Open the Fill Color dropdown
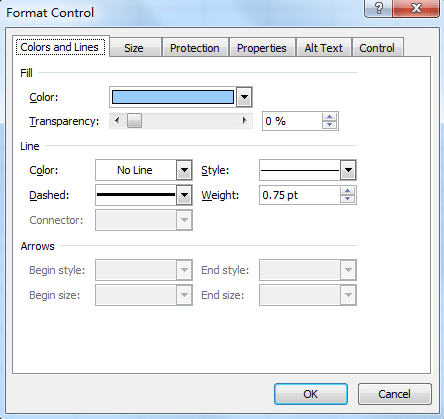The image size is (444, 419). (244, 97)
